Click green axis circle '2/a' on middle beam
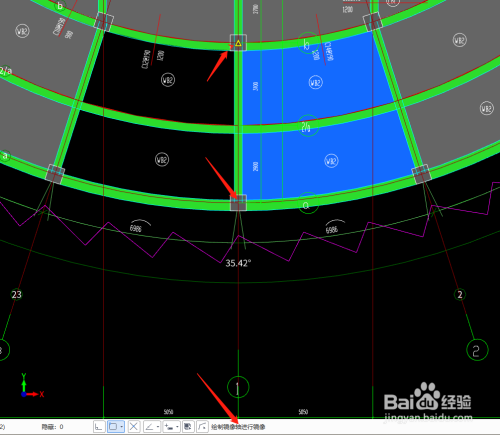Viewport: 500px width, 435px height. [x=307, y=126]
